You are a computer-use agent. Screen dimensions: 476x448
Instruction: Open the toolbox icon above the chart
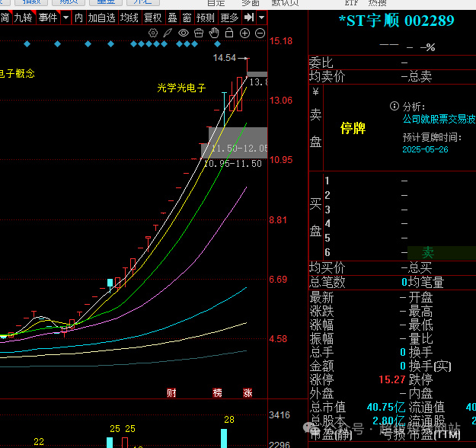click(199, 33)
